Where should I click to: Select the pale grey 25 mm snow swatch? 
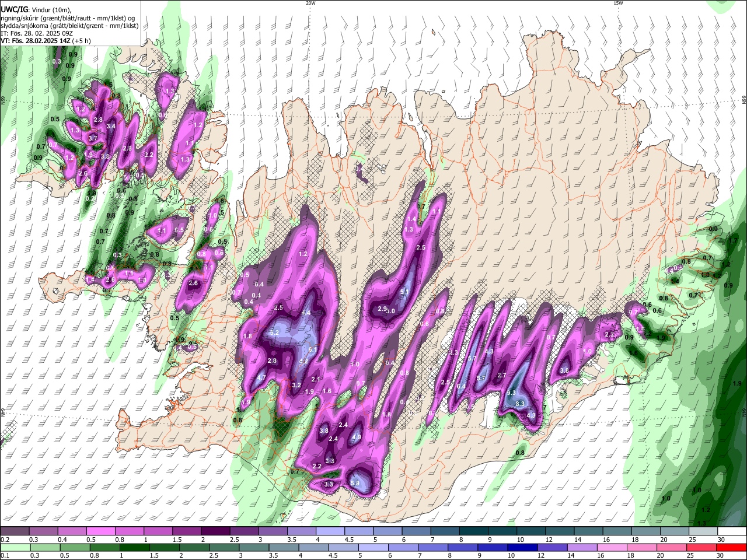coord(703,531)
